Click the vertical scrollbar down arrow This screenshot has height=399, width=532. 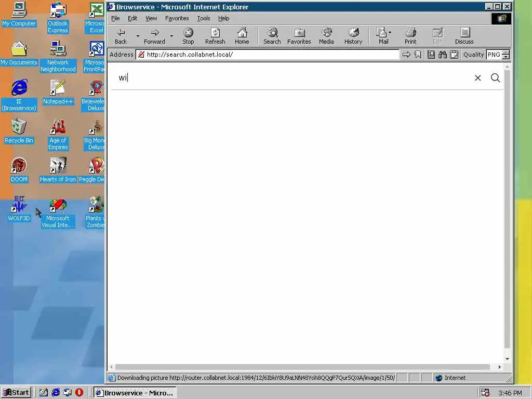[x=507, y=359]
